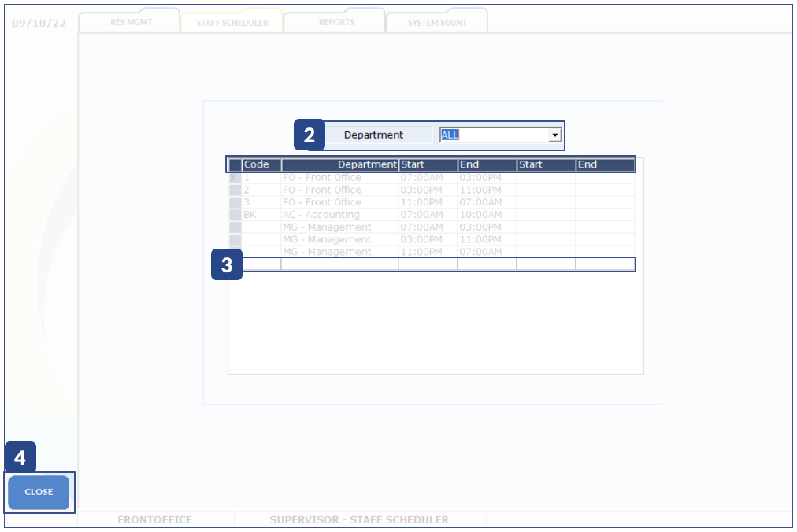Click the first Start column header
Screen dimensions: 797x532
(428, 164)
